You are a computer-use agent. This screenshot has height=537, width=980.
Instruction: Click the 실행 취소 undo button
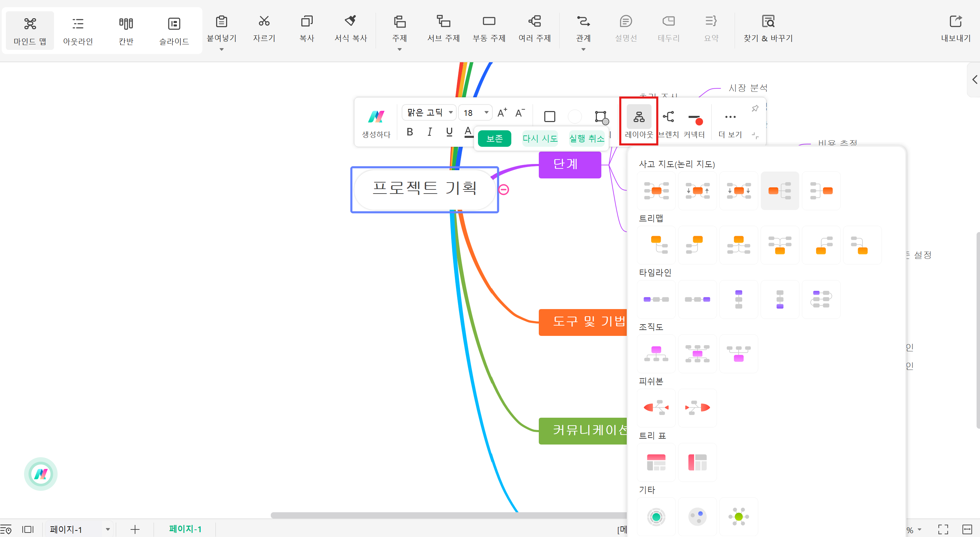[x=587, y=139]
